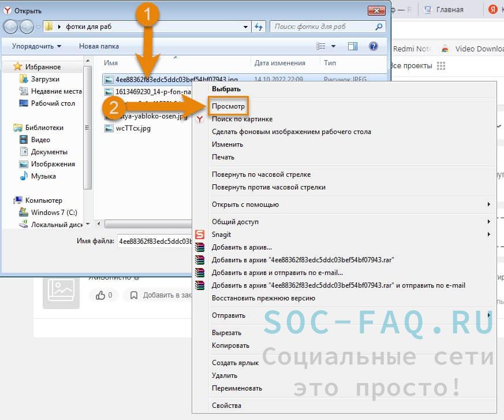504x420 pixels.
Task: Open the view mode icon in dialog toolbar
Action: click(x=321, y=46)
